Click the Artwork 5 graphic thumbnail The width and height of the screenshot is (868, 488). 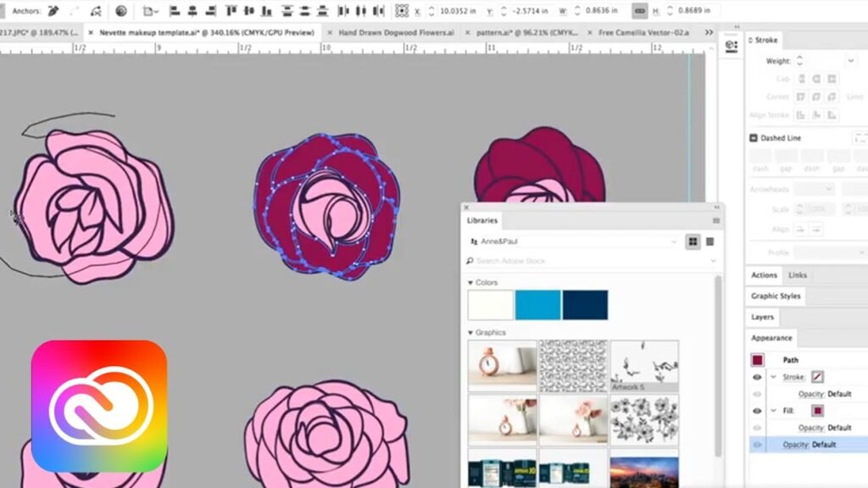tap(644, 366)
